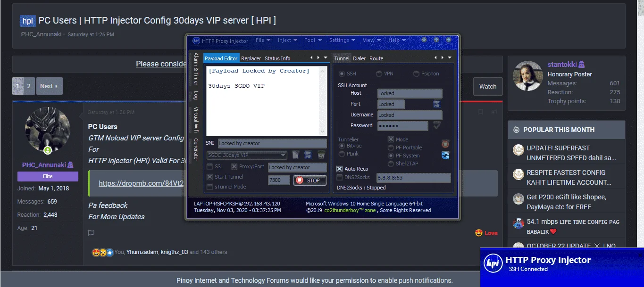Viewport: 644px width, 287px height.
Task: Click the STOP button
Action: coord(309,180)
